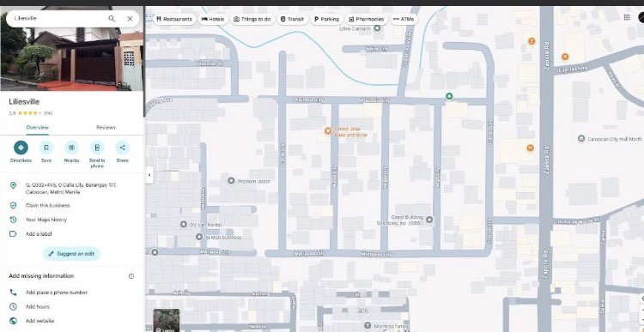Click Add website
Viewport: 644px width, 332px height.
tap(39, 321)
